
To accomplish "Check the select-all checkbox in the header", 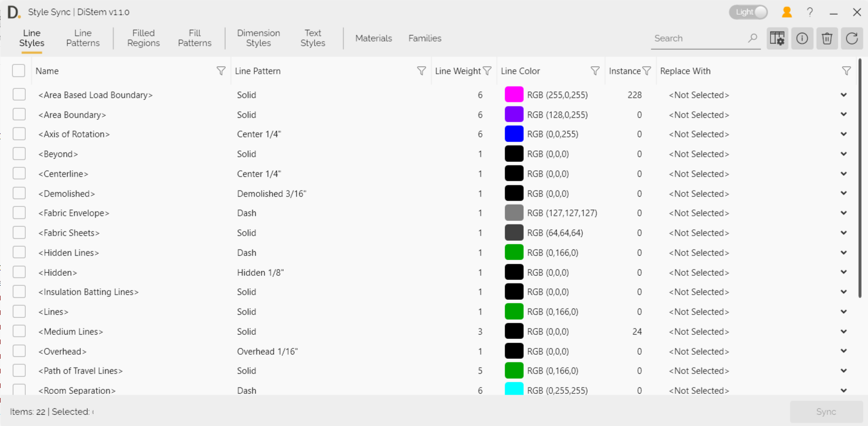I will pyautogui.click(x=18, y=70).
